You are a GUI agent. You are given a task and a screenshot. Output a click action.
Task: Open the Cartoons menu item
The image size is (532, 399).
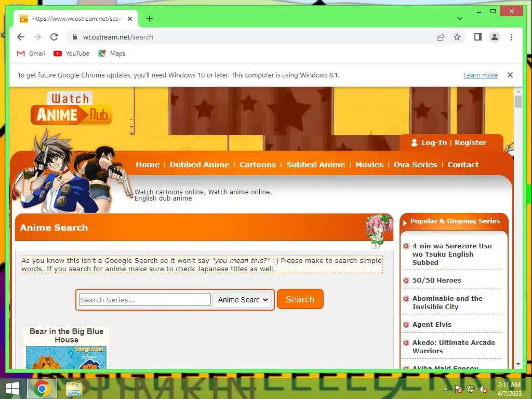(x=258, y=165)
